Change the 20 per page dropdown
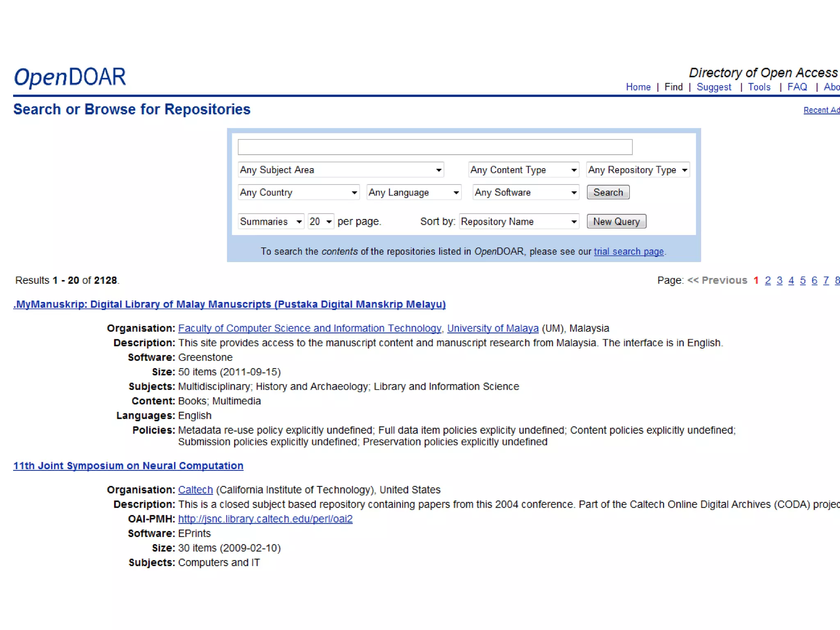The image size is (840, 630). [x=321, y=221]
